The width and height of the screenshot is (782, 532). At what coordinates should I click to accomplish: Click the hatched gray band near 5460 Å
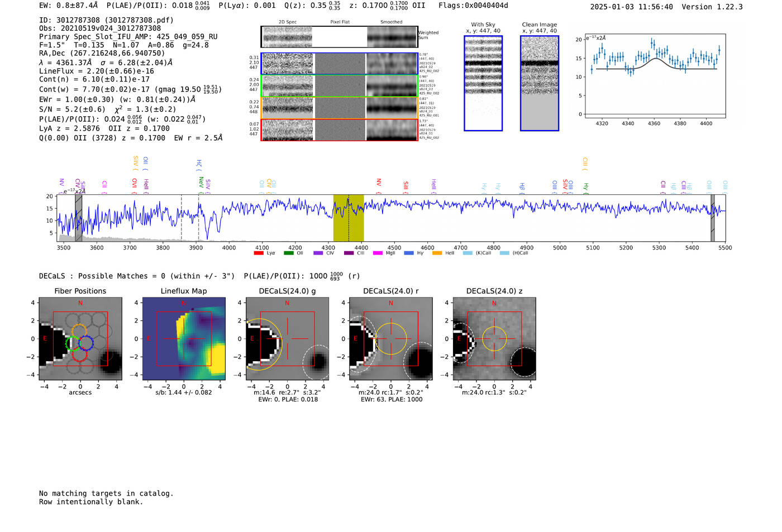pyautogui.click(x=713, y=218)
